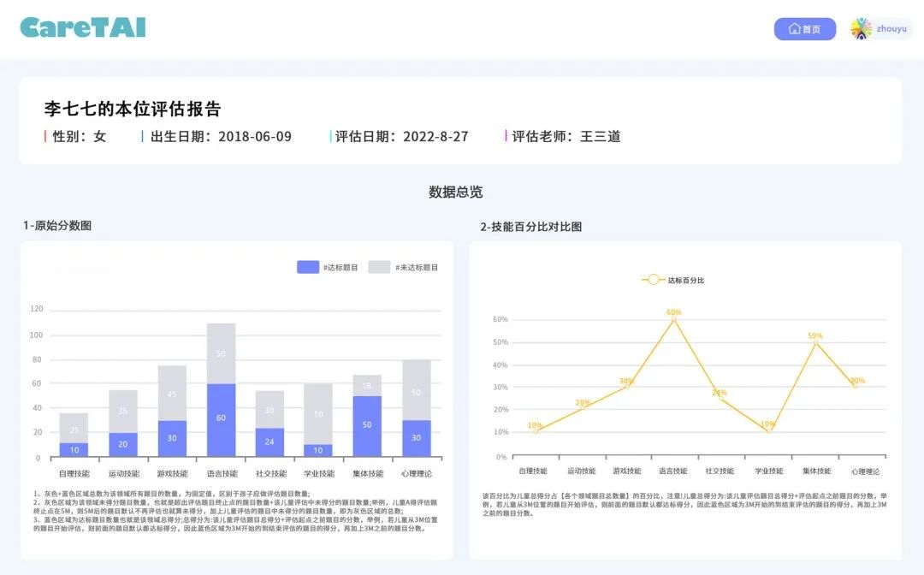Image resolution: width=924 pixels, height=575 pixels.
Task: Click the CareTAI logo
Action: click(83, 28)
